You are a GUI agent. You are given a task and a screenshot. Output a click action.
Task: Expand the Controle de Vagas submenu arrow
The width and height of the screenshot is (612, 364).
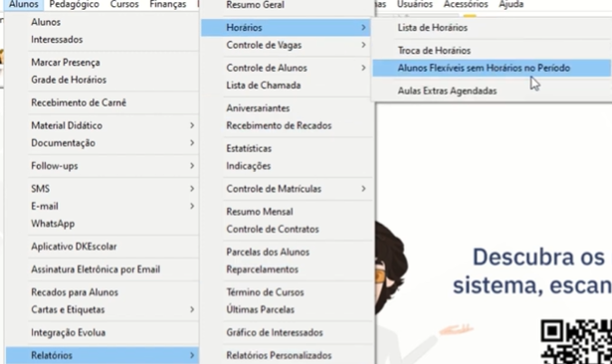click(x=363, y=46)
